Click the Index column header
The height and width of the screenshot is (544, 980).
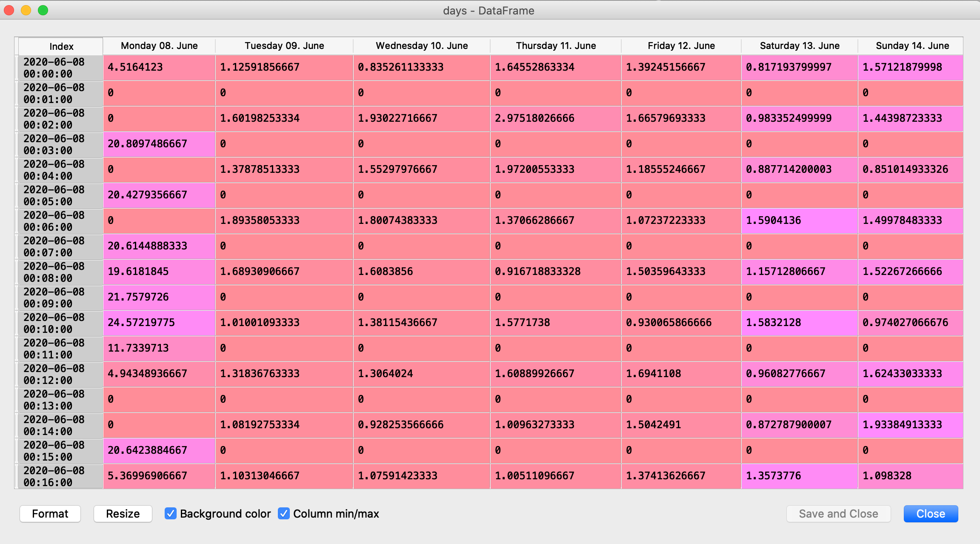61,46
